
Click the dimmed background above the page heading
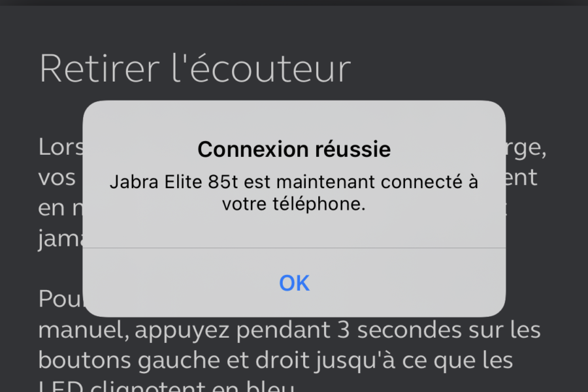point(294,26)
